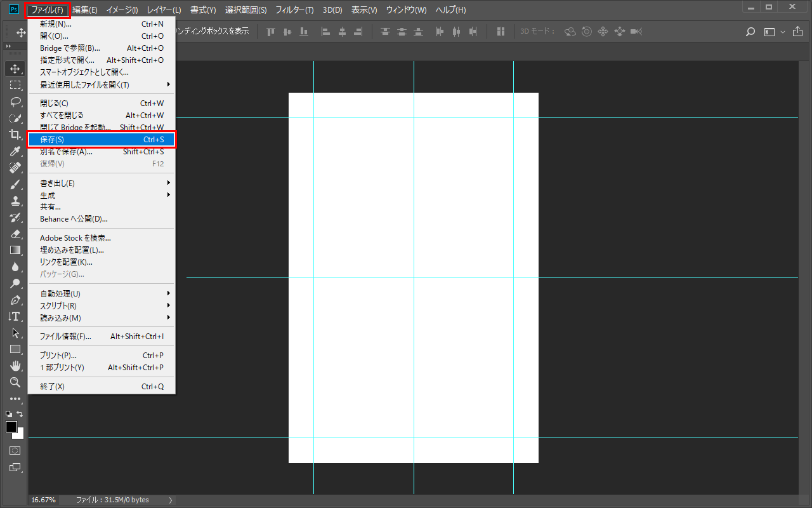Open the Edit Toolbar three-dots button

[x=15, y=399]
